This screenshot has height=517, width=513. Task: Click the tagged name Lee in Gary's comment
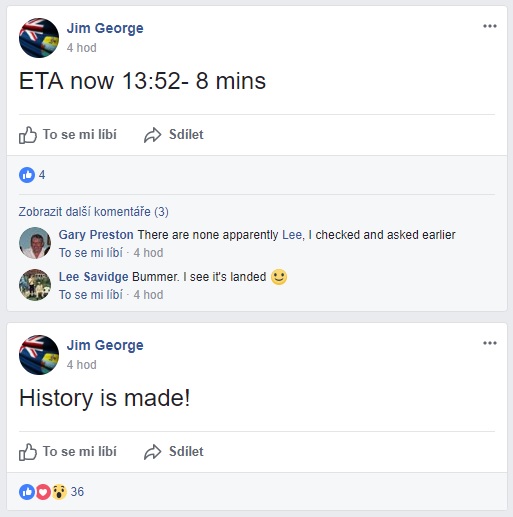pyautogui.click(x=292, y=235)
